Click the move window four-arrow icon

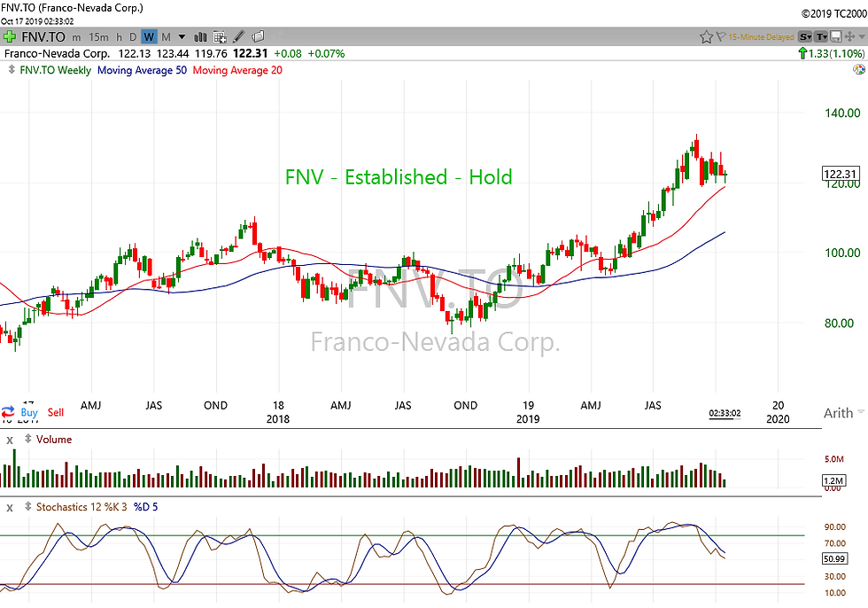pos(849,37)
